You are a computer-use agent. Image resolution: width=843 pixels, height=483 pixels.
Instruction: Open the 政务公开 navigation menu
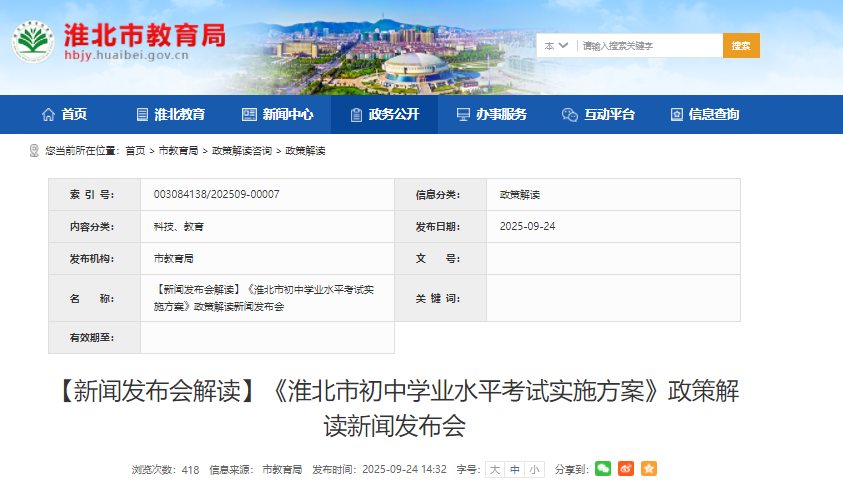click(383, 115)
